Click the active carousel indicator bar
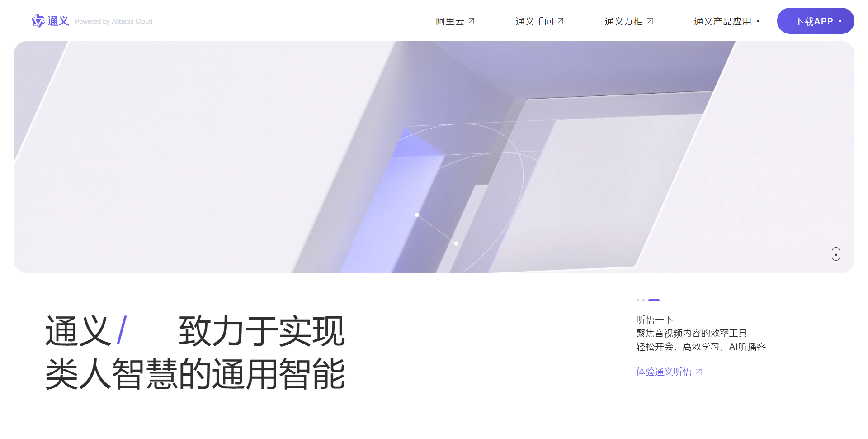This screenshot has width=868, height=439. pos(654,300)
